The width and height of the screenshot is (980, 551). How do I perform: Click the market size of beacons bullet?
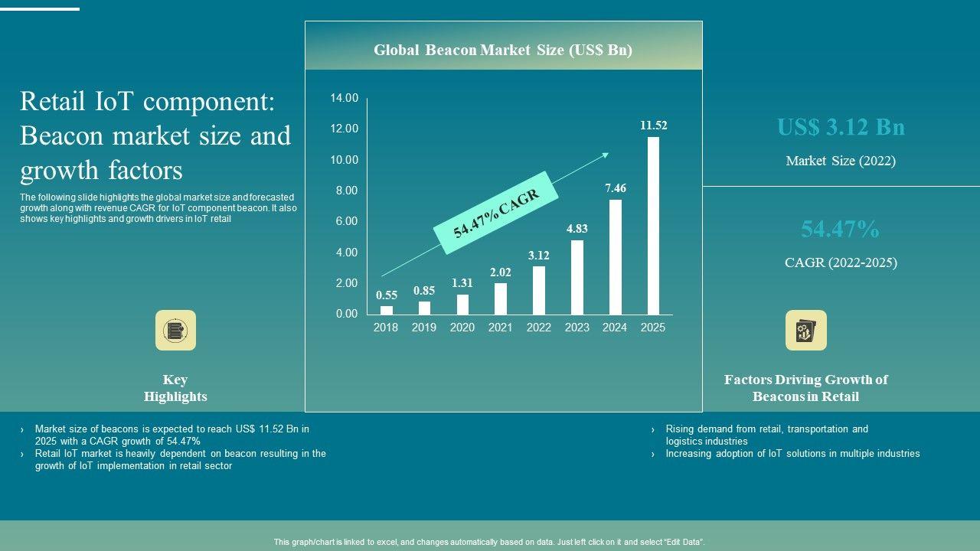coord(172,435)
